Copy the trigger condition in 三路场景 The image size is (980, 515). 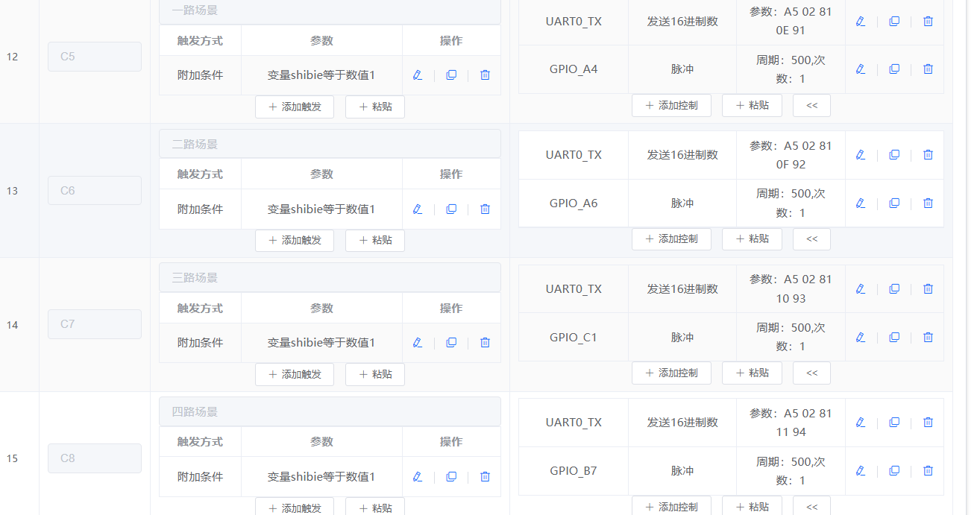click(451, 342)
